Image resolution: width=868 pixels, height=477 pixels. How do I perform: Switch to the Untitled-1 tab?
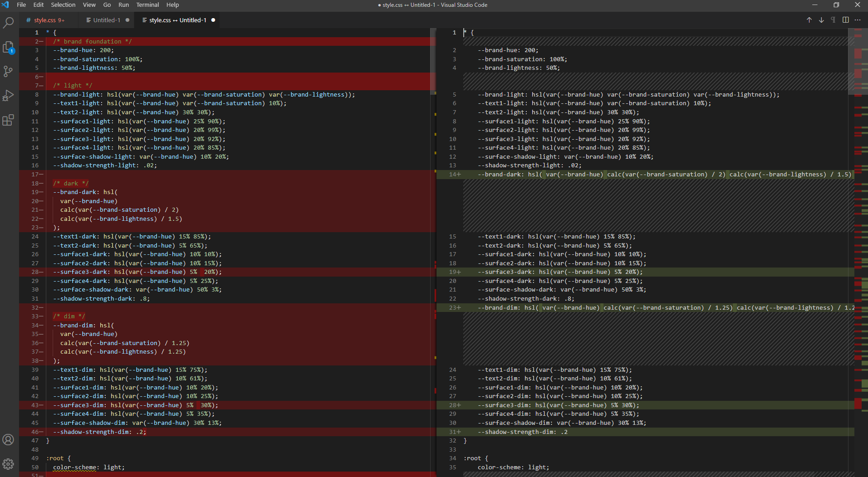[x=104, y=20]
